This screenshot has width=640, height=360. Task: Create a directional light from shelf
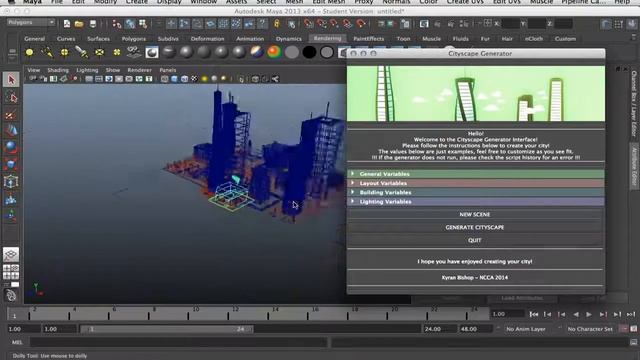coord(47,52)
